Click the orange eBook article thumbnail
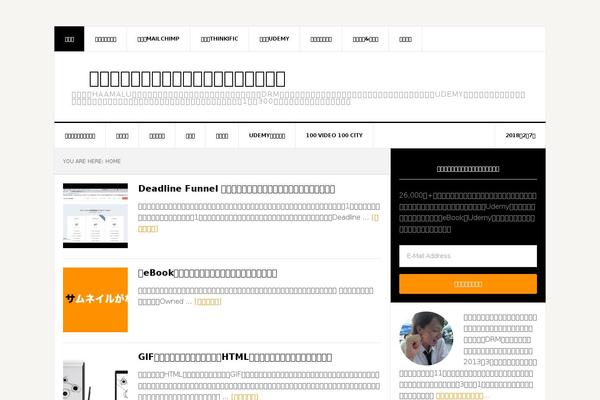Viewport: 600px width, 400px height. (x=95, y=300)
